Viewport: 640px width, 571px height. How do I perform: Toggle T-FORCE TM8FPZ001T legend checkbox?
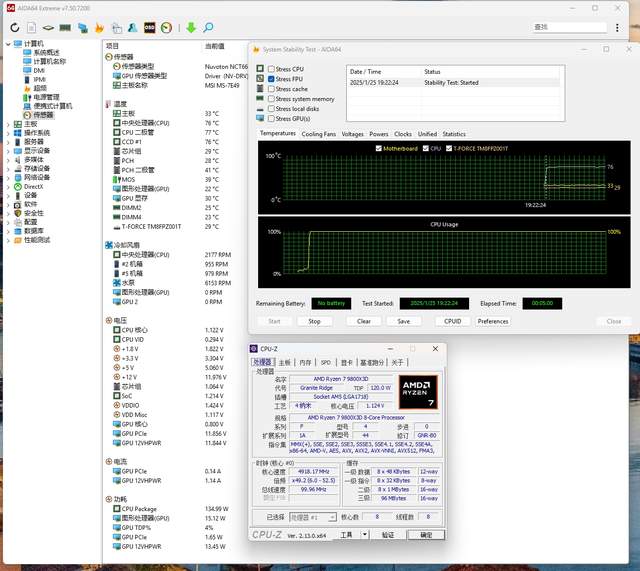pyautogui.click(x=449, y=148)
